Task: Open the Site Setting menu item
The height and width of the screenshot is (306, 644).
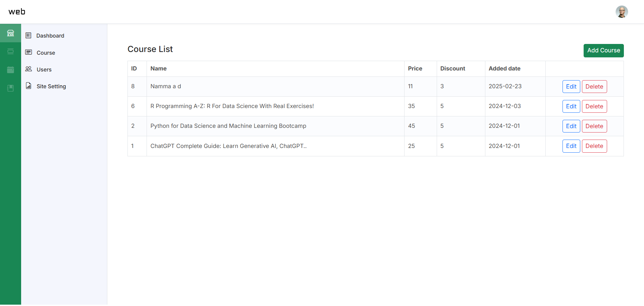Action: coord(51,87)
